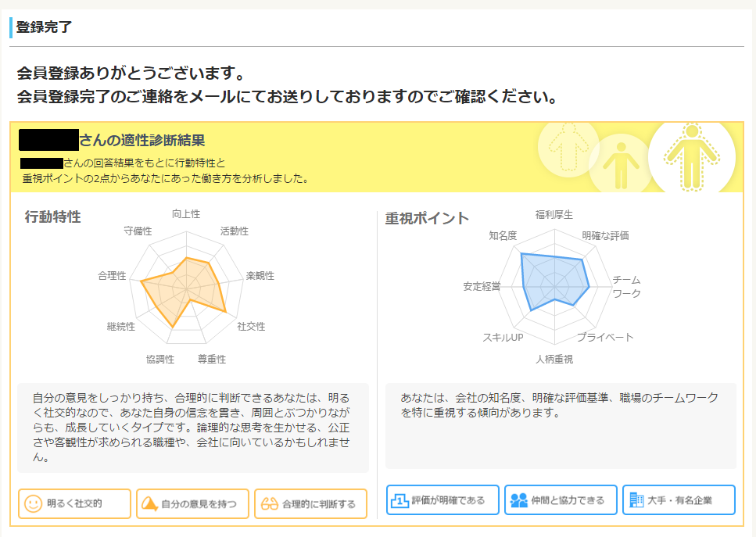Click the 尊重性 axis label
Viewport: 756px width, 537px height.
pos(212,359)
